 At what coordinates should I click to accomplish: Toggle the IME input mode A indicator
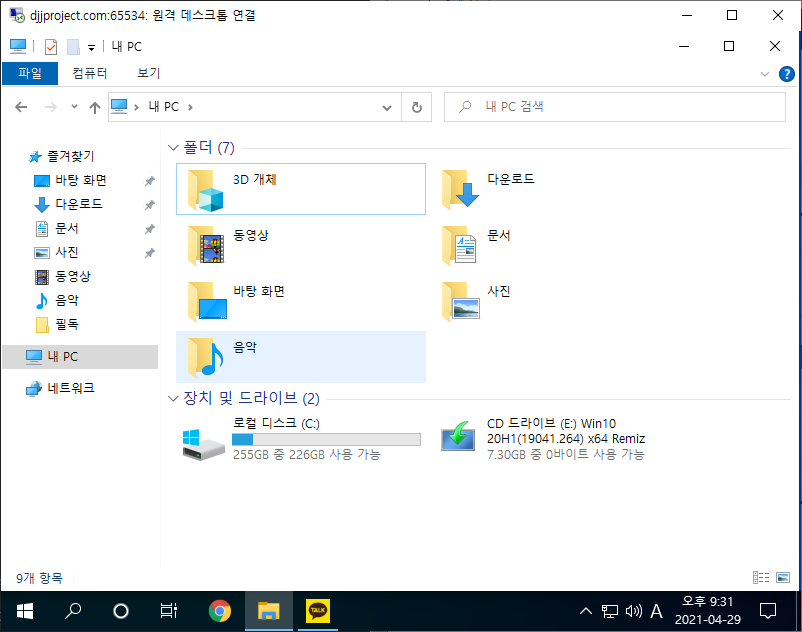coord(656,611)
